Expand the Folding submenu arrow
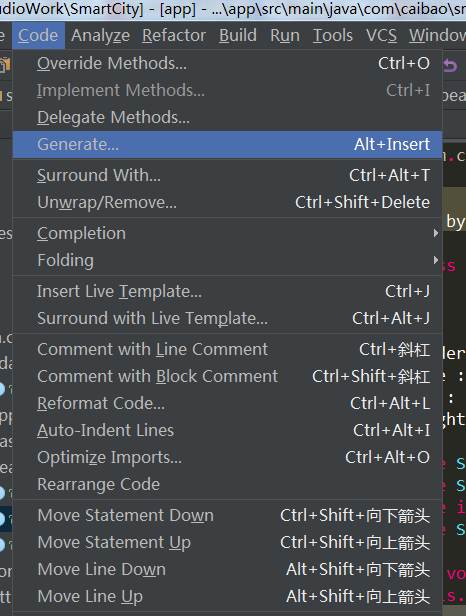This screenshot has height=616, width=466. [435, 260]
